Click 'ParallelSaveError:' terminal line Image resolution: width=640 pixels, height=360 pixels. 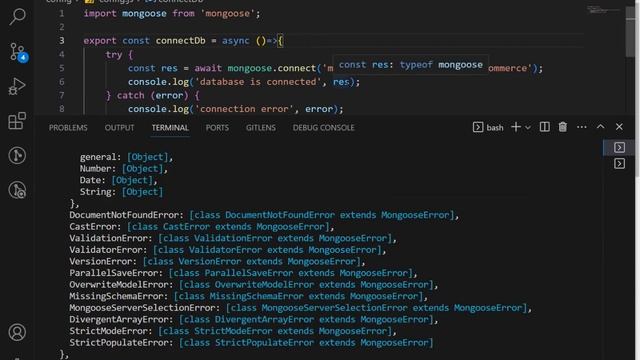pyautogui.click(x=243, y=273)
